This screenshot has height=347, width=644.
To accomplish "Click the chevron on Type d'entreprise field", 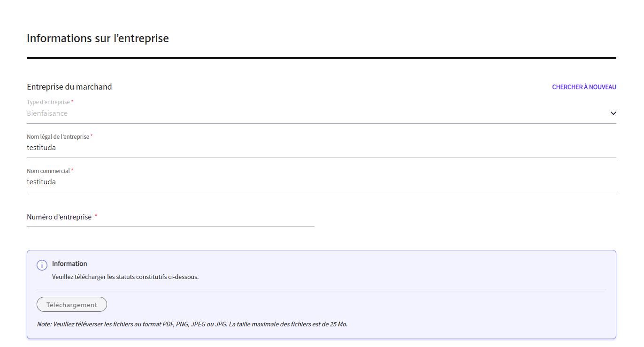I will pos(613,113).
